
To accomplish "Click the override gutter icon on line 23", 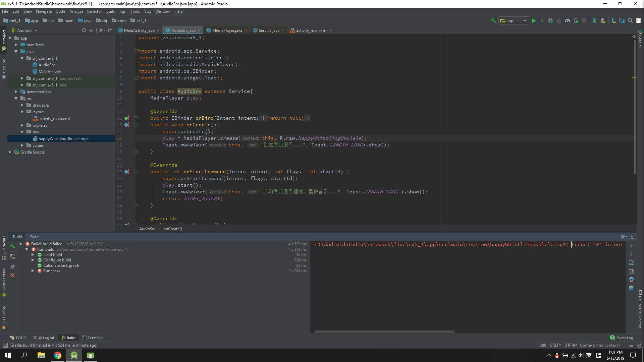I will click(127, 172).
